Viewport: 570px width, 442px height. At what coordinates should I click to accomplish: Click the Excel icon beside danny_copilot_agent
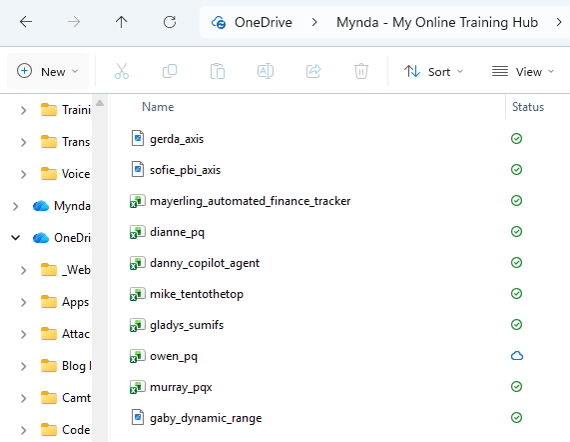tap(138, 263)
